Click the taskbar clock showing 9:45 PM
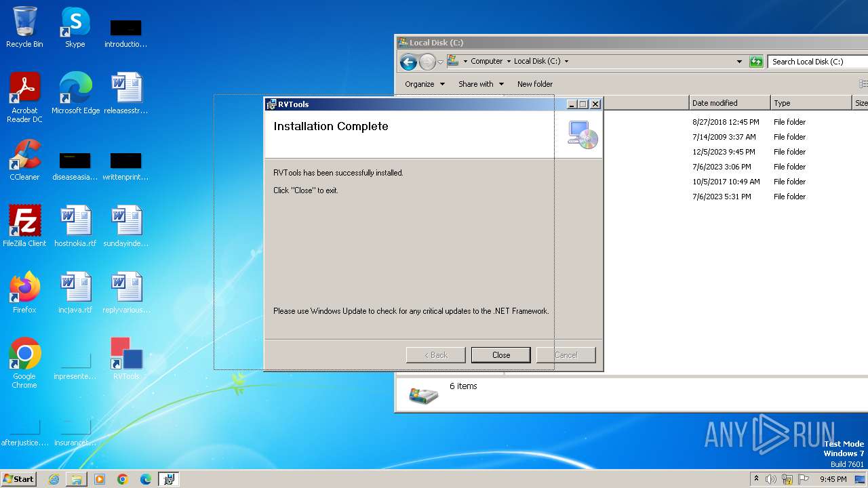Image resolution: width=868 pixels, height=488 pixels. 833,479
